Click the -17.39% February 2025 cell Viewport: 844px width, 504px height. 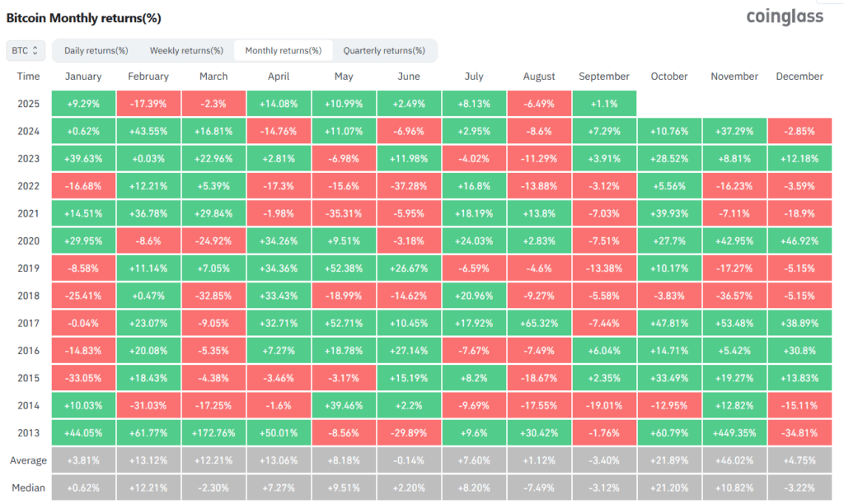[148, 103]
